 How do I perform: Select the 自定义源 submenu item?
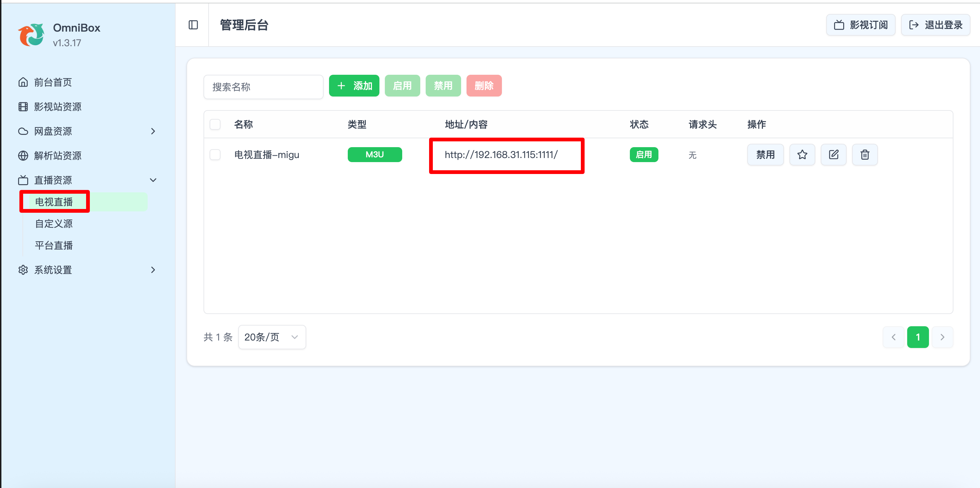point(54,224)
